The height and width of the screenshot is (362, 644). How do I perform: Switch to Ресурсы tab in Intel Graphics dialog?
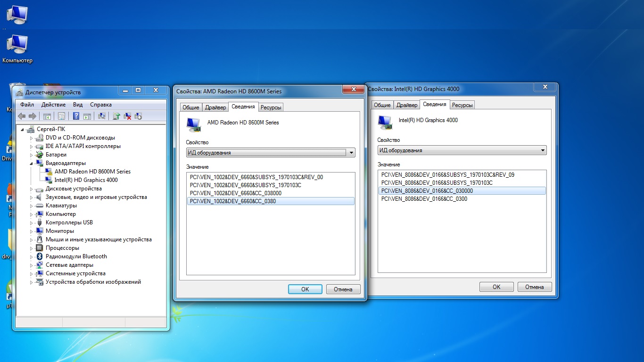[x=462, y=105]
